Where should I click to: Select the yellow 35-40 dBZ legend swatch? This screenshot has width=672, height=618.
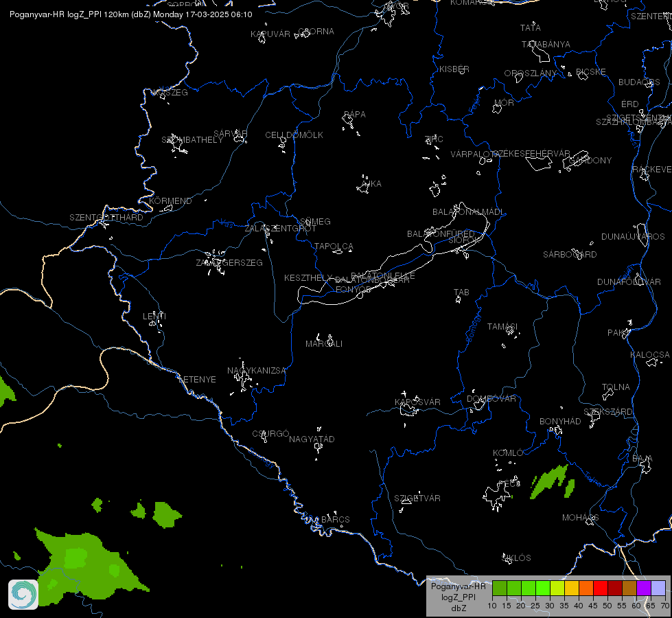572,588
